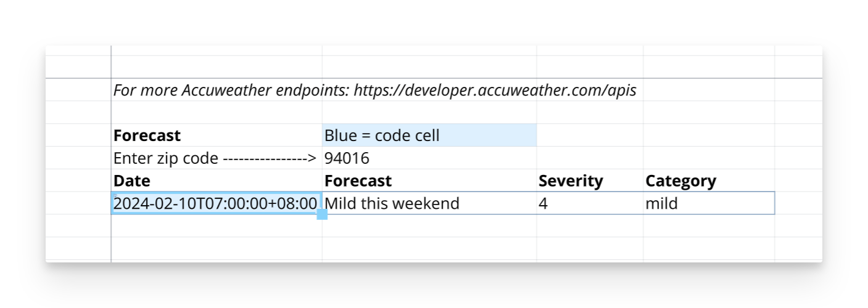This screenshot has height=308, width=868.
Task: Select the "Blue = code cell" cell
Action: [428, 136]
